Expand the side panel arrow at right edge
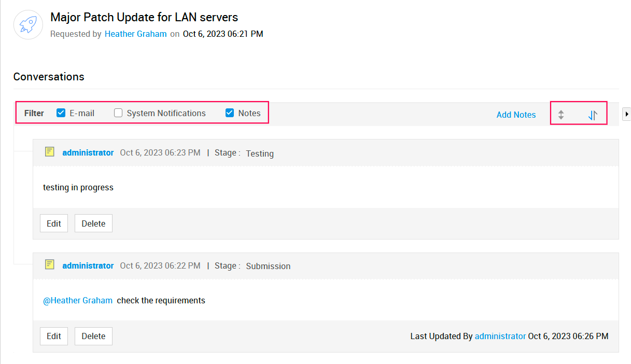Image resolution: width=631 pixels, height=364 pixels. 626,114
